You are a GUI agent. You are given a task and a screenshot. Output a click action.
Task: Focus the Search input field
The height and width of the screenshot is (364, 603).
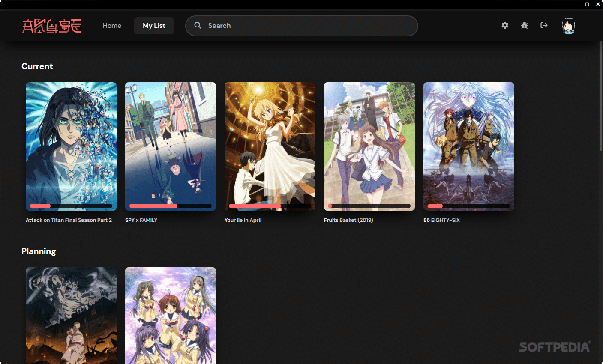click(x=301, y=26)
